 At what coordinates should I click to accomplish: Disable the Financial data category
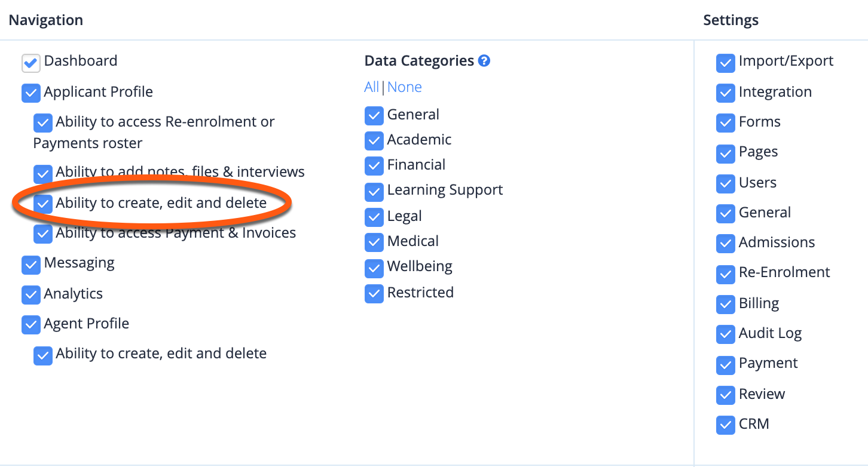[x=374, y=166]
